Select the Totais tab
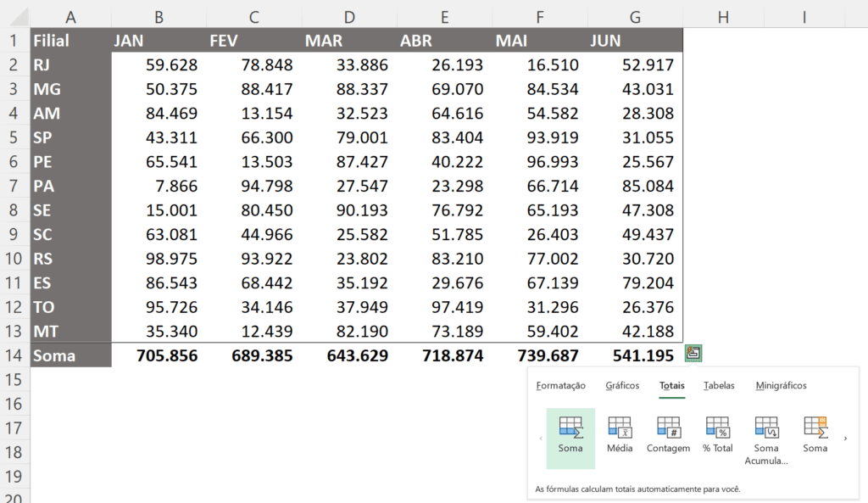Image resolution: width=868 pixels, height=503 pixels. tap(672, 386)
